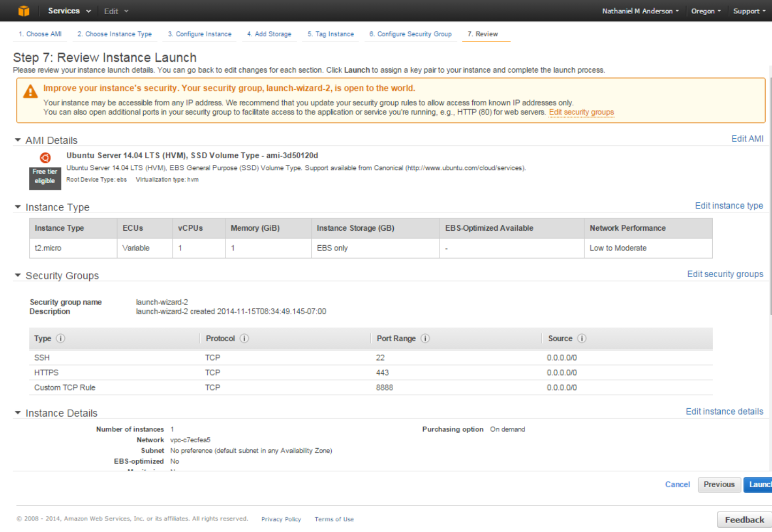The height and width of the screenshot is (532, 772).
Task: Collapse the Instance Details section
Action: 18,412
